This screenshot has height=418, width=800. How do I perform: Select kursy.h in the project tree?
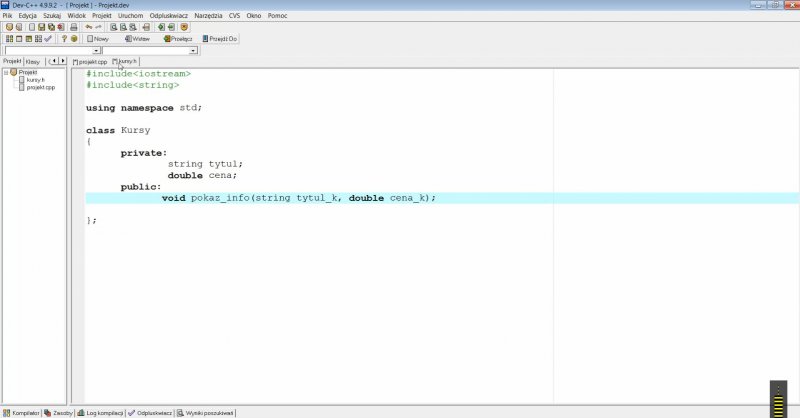click(x=35, y=80)
